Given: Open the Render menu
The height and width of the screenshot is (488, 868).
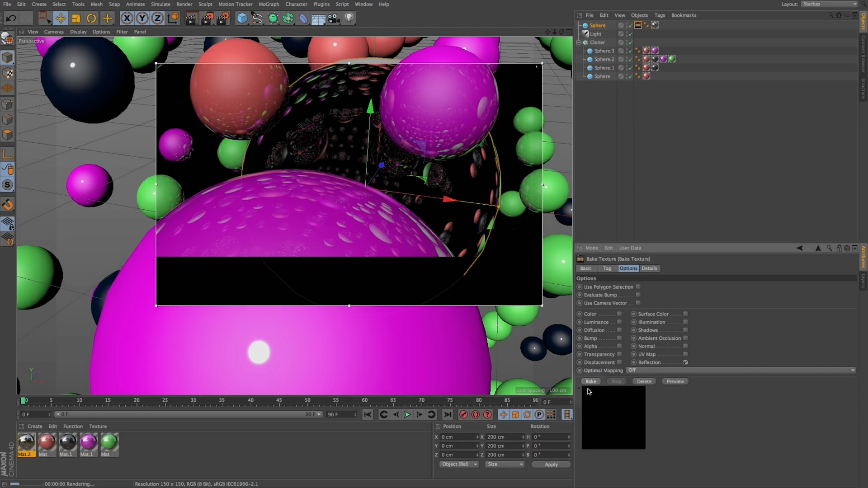Looking at the screenshot, I should 184,4.
